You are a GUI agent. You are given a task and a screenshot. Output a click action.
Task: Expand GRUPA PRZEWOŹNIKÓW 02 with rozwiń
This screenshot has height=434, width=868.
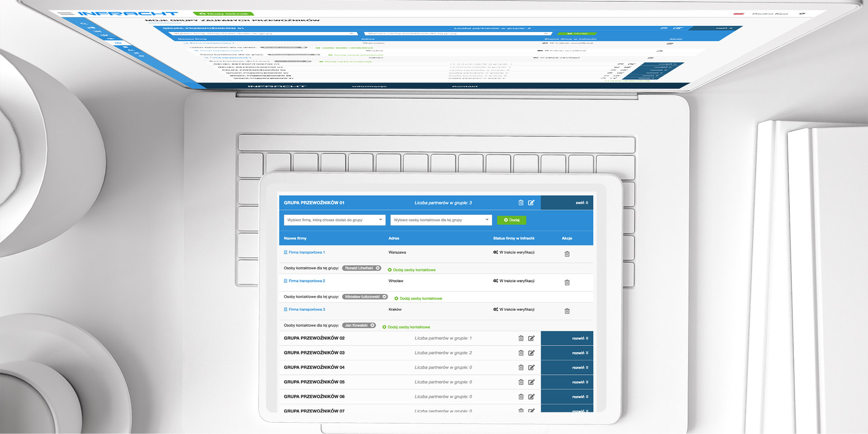[567, 338]
